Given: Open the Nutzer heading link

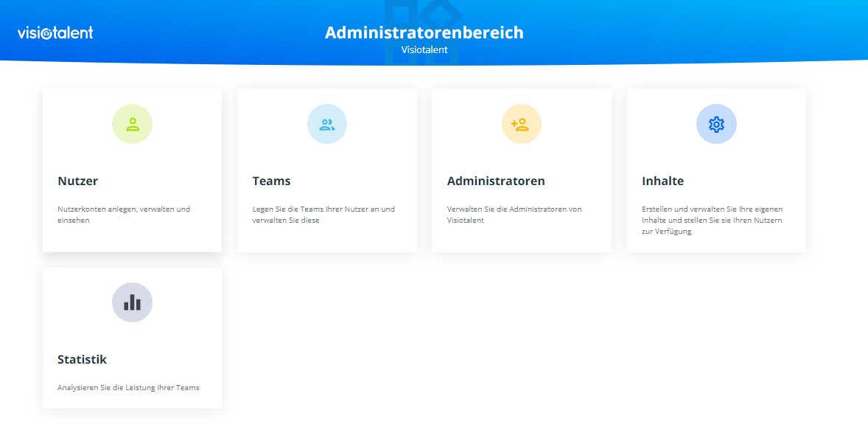Looking at the screenshot, I should click(77, 181).
